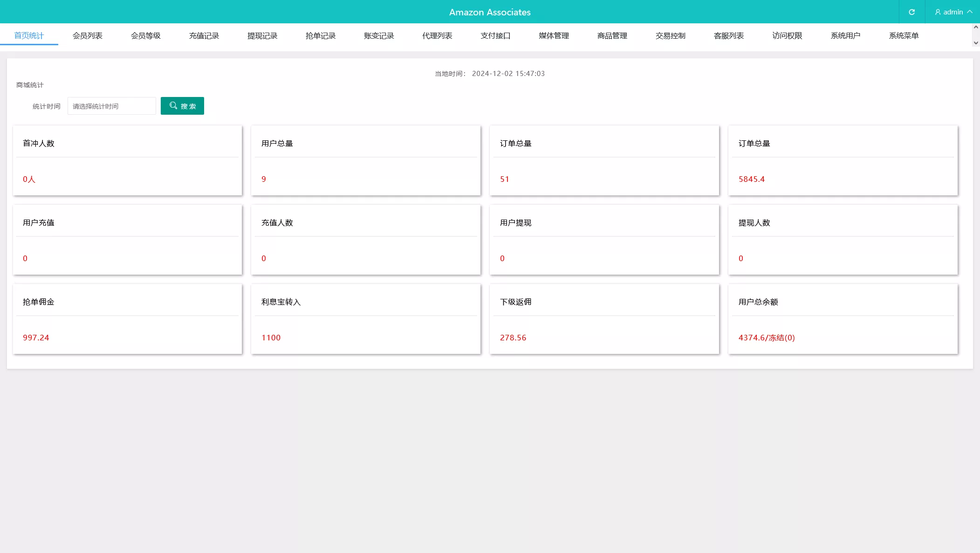980x553 pixels.
Task: Switch to 会员等级 tab
Action: tap(145, 36)
